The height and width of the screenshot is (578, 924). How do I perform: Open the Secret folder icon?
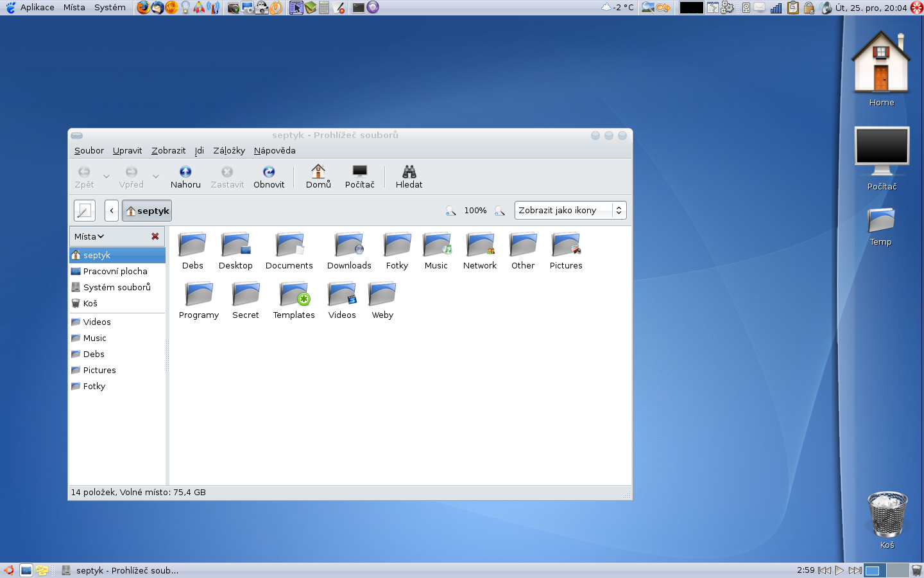(246, 295)
